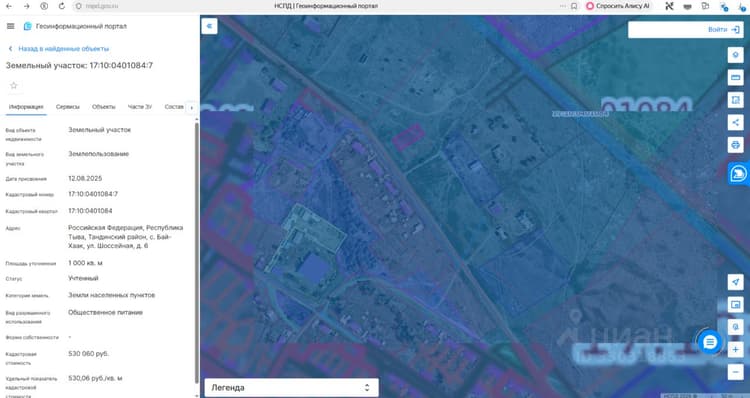Screen dimensions: 750x398
Task: Print the map
Action: 736,144
